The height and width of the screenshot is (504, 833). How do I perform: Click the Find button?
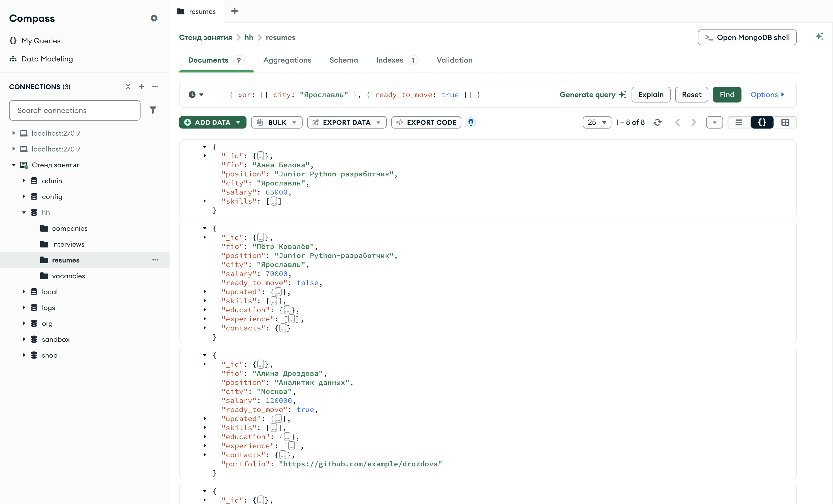(x=727, y=95)
